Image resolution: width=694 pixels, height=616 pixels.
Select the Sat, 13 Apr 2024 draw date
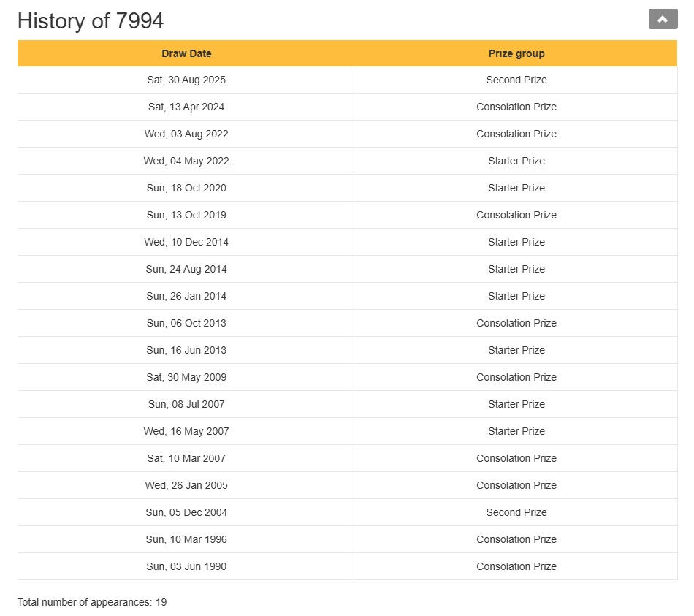[x=186, y=107]
